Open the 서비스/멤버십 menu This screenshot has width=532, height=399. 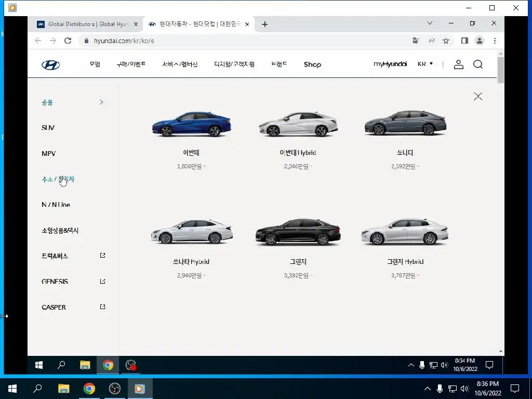click(x=180, y=64)
